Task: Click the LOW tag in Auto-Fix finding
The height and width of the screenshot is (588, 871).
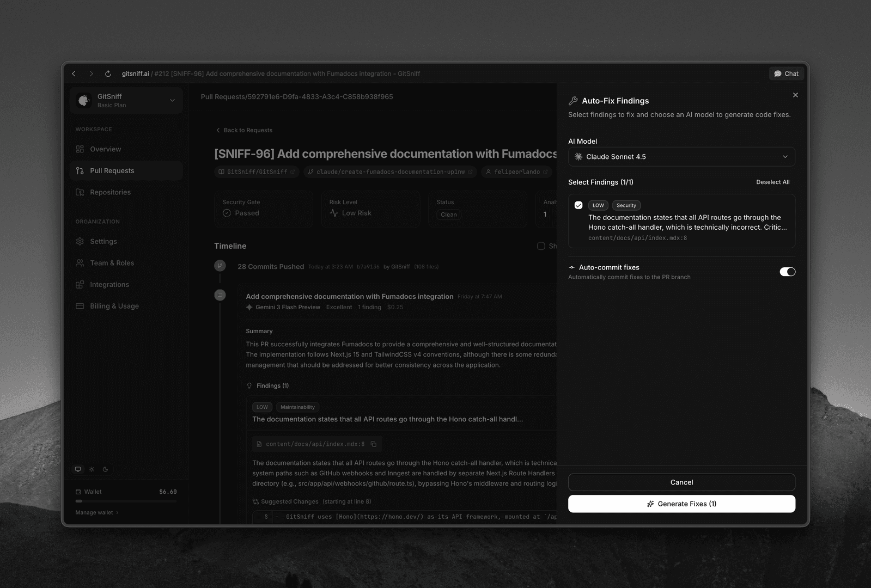Action: [x=598, y=205]
